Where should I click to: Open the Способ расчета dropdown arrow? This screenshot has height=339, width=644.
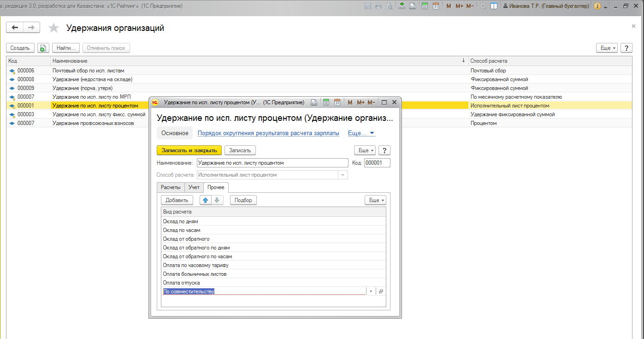[x=343, y=175]
